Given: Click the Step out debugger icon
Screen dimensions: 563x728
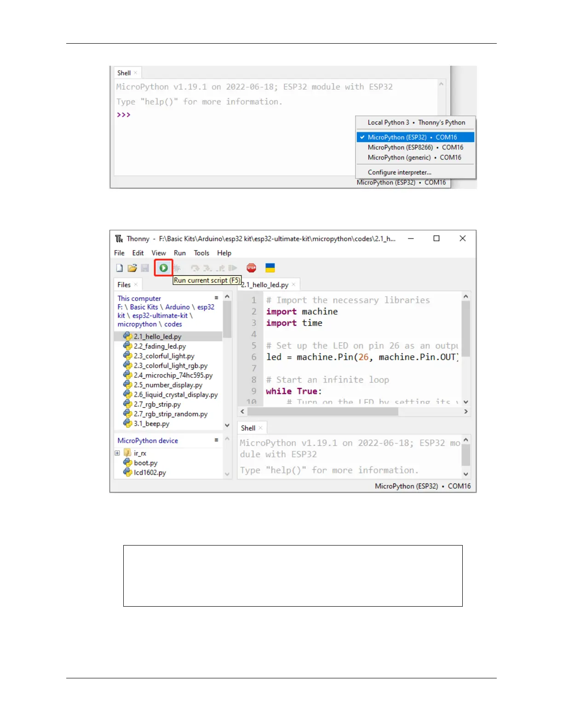Looking at the screenshot, I should coord(220,268).
